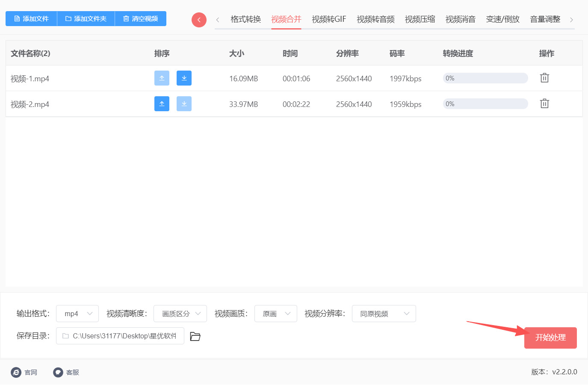Open the 客服 chat icon

coord(58,372)
